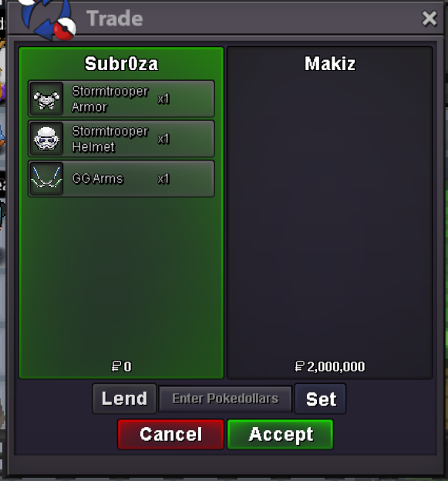Click Subr0za's 0 Pokedollar amount
This screenshot has height=481, width=448.
[x=122, y=367]
